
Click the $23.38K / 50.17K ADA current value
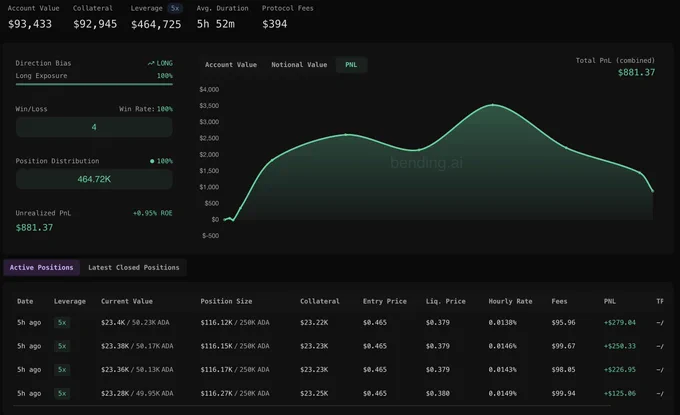[137, 346]
